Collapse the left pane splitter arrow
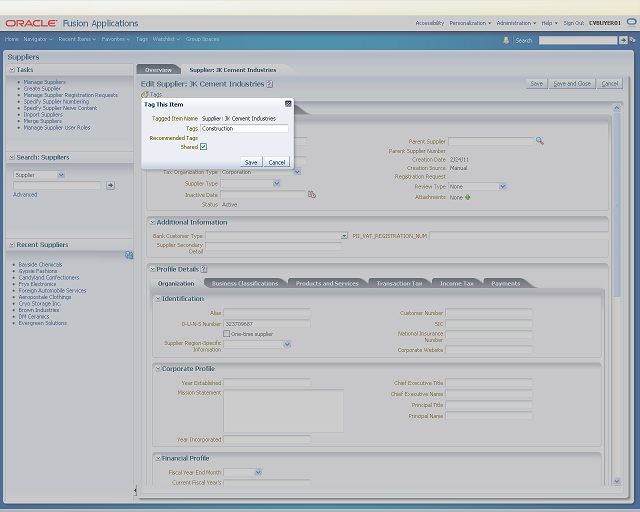Viewport: 640px width, 512px height. coord(135,490)
